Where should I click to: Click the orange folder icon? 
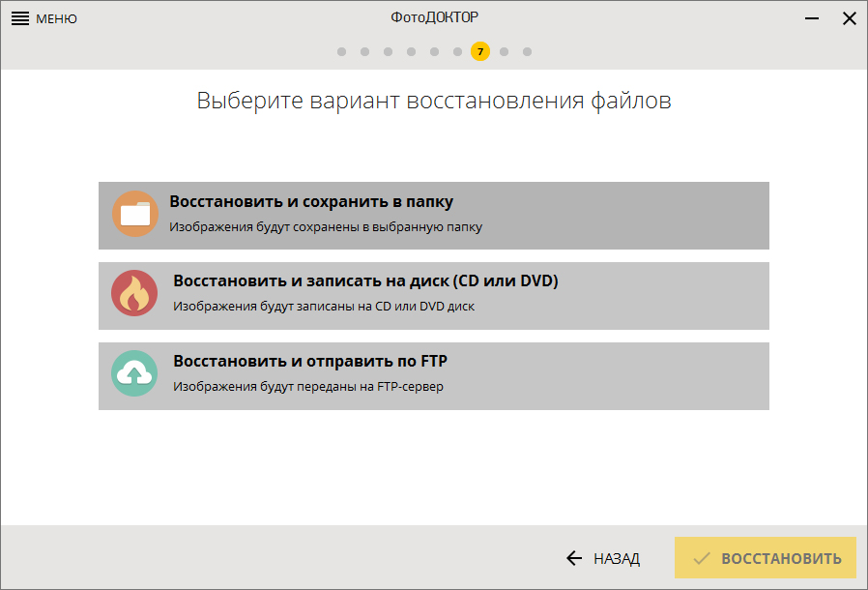[135, 214]
